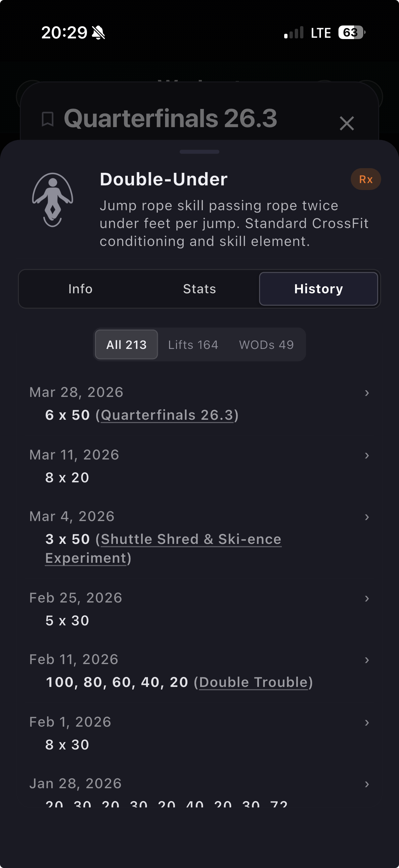Expand the Mar 28, 2026 entry chevron
This screenshot has width=399, height=868.
coord(367,393)
